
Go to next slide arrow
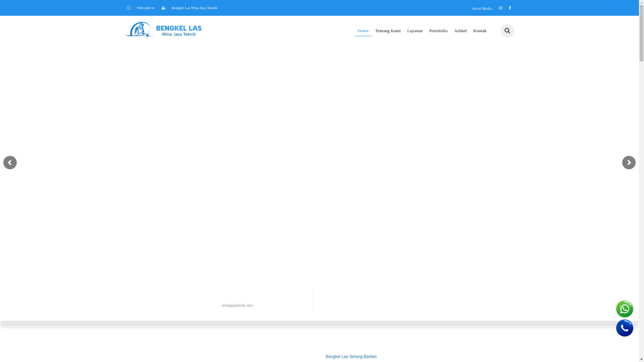tap(629, 163)
